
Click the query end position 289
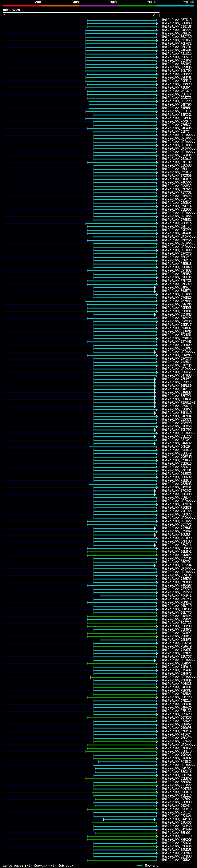pos(155,15)
